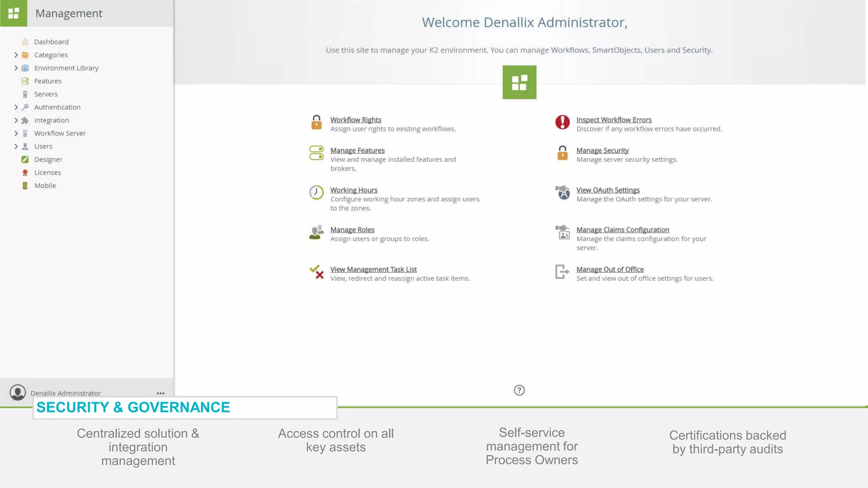Click the red Inspect Workflow Errors icon
Screen dimensions: 868x488
(x=562, y=122)
